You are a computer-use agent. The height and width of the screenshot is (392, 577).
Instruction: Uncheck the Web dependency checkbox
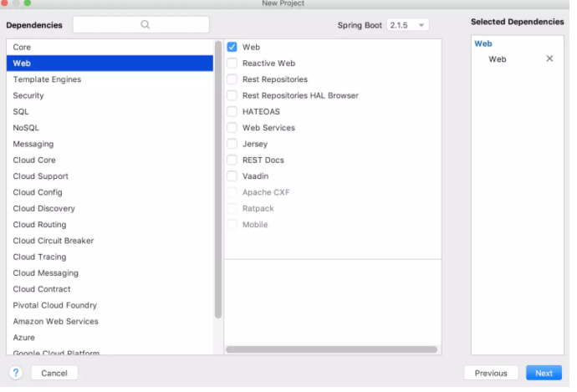pyautogui.click(x=232, y=47)
